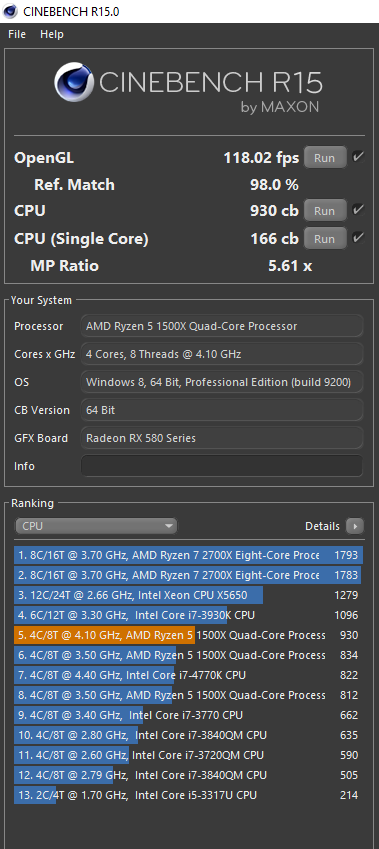
Task: Select the Core i7-4770K ranking entry
Action: tap(188, 675)
